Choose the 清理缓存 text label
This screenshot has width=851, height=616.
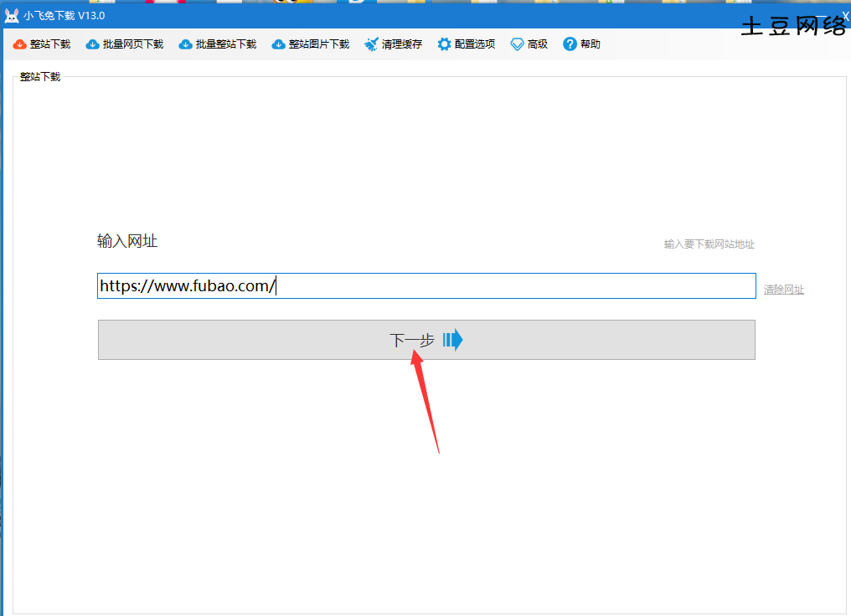[402, 44]
